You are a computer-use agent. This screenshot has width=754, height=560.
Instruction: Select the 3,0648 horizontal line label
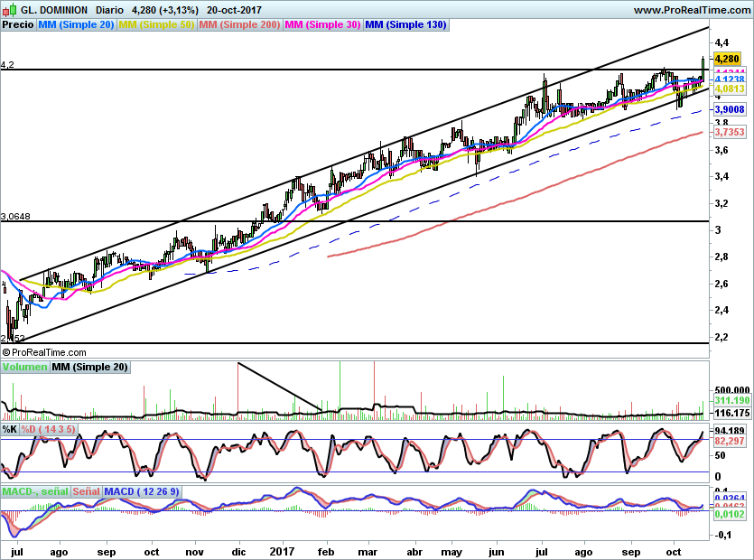15,217
